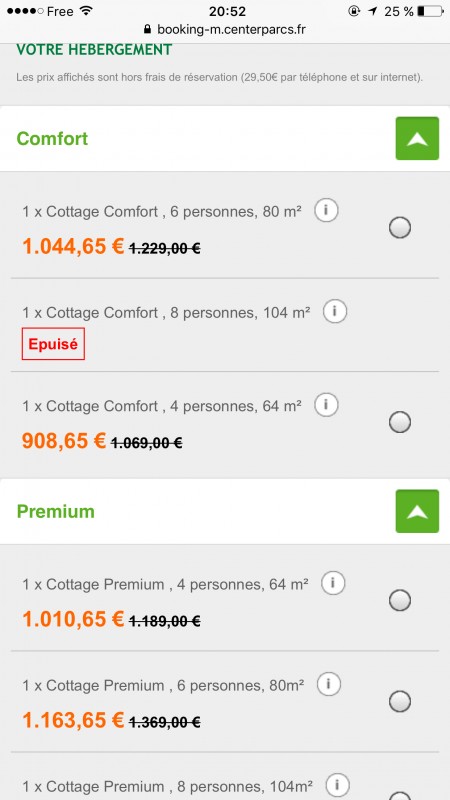The width and height of the screenshot is (450, 800).
Task: Show info for Cottage Comfort 4 personnes
Action: point(326,405)
